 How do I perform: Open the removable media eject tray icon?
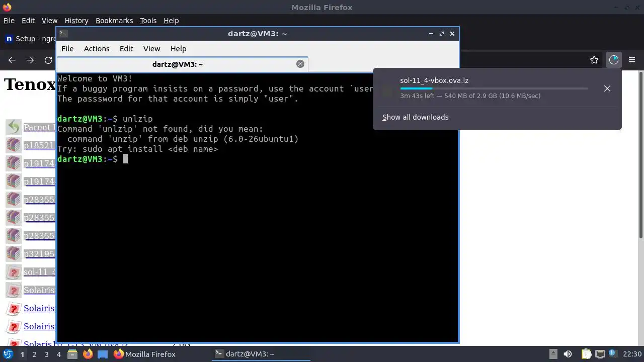[553, 354]
